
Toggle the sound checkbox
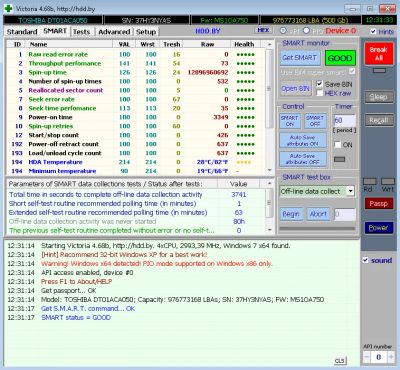(x=366, y=260)
